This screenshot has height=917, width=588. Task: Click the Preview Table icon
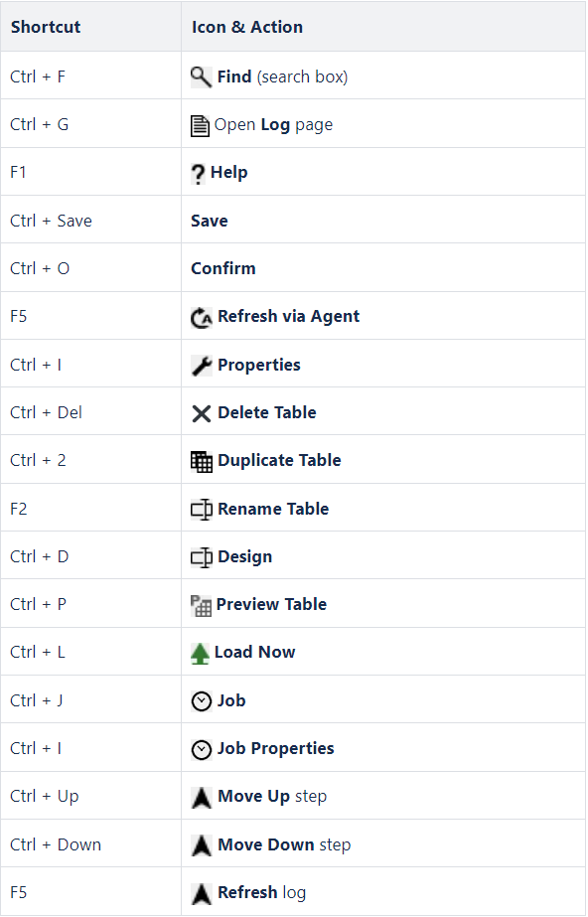pyautogui.click(x=201, y=606)
